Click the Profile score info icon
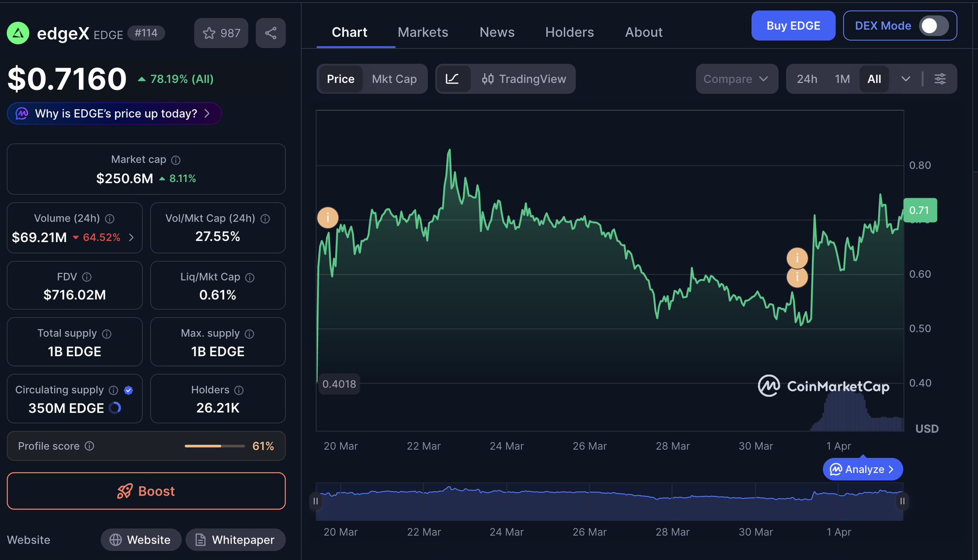978x560 pixels. (x=89, y=446)
